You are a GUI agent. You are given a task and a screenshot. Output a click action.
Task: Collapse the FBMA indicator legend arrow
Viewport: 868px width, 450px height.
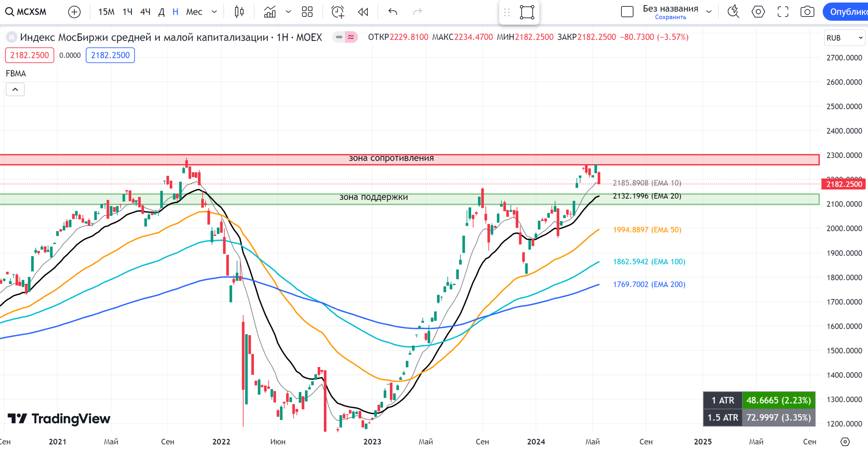pyautogui.click(x=15, y=89)
